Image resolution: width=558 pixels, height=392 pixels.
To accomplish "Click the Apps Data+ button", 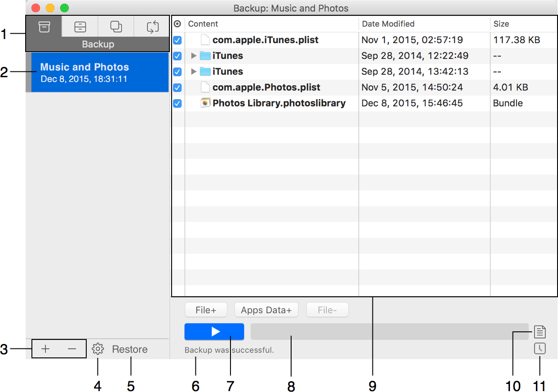I will (x=266, y=310).
